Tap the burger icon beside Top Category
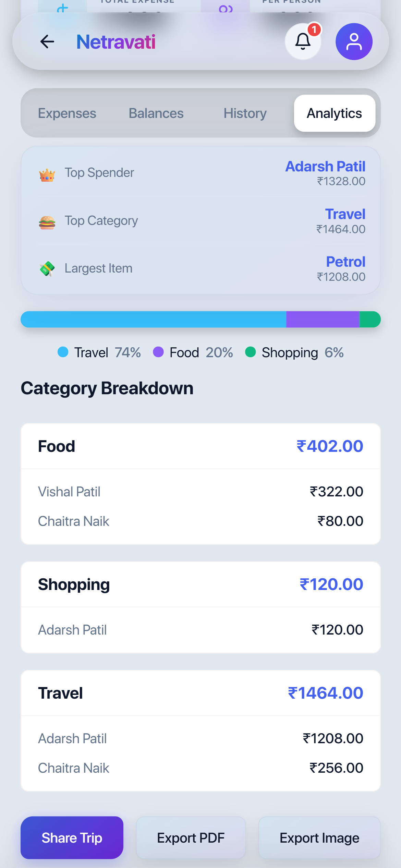 tap(47, 222)
